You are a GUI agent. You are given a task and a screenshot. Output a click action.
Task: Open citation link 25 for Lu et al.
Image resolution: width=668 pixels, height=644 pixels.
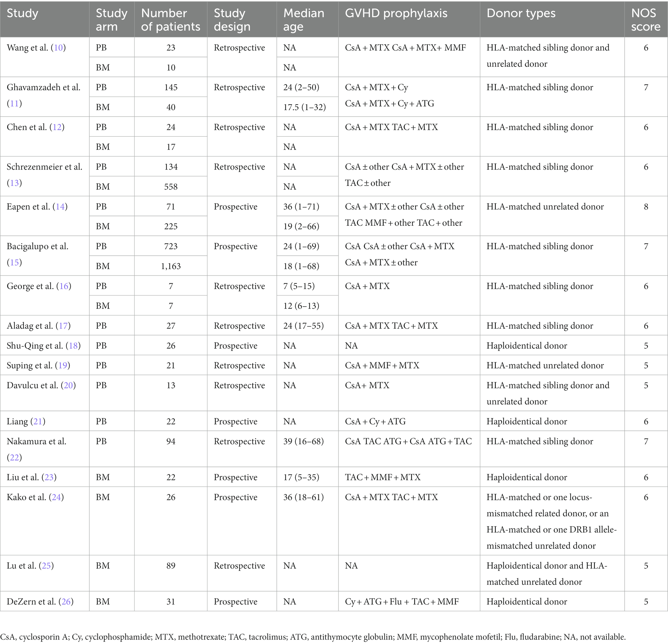click(x=46, y=566)
